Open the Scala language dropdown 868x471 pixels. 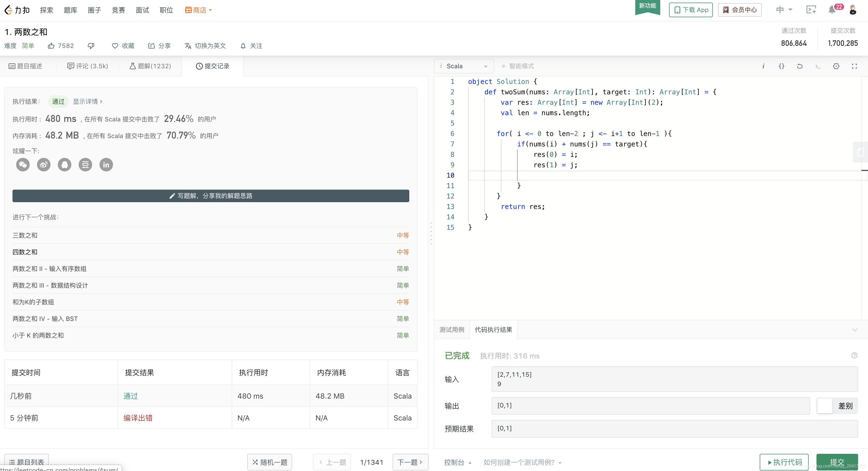click(464, 66)
